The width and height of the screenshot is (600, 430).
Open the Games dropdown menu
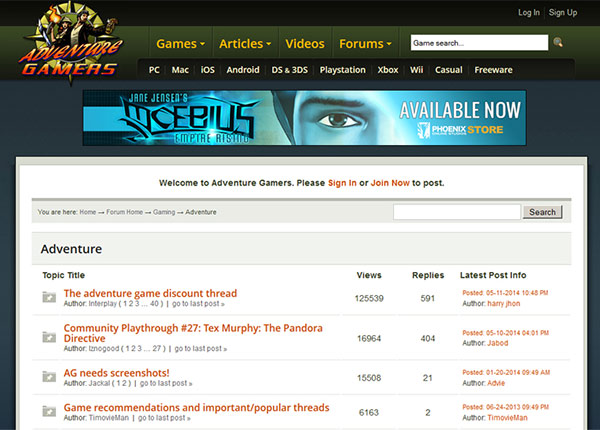(180, 44)
